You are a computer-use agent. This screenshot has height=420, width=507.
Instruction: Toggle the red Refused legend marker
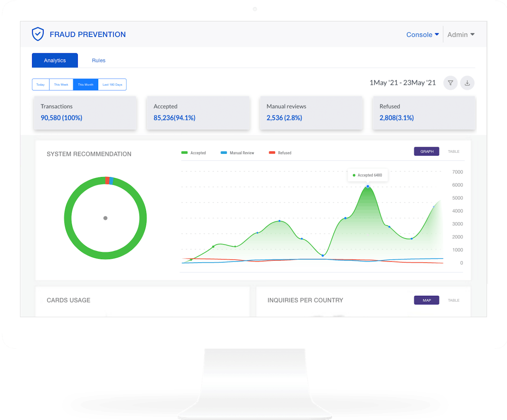click(272, 153)
